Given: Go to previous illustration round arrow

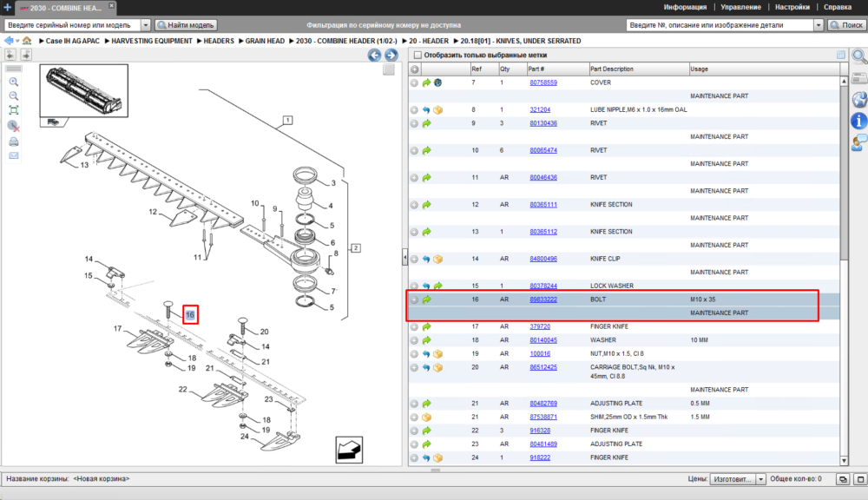Looking at the screenshot, I should click(374, 55).
